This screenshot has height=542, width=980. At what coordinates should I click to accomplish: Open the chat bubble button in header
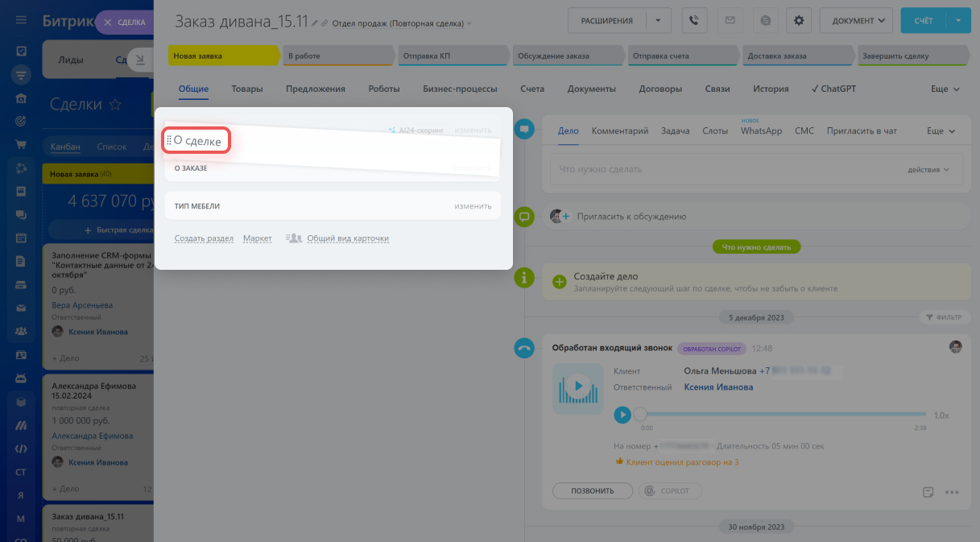coord(764,21)
